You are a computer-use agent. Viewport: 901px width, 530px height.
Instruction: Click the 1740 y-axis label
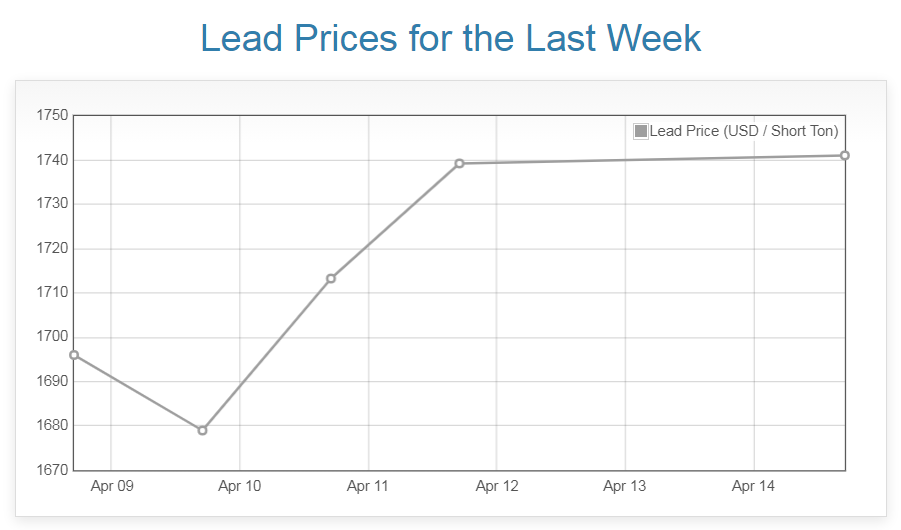(52, 160)
